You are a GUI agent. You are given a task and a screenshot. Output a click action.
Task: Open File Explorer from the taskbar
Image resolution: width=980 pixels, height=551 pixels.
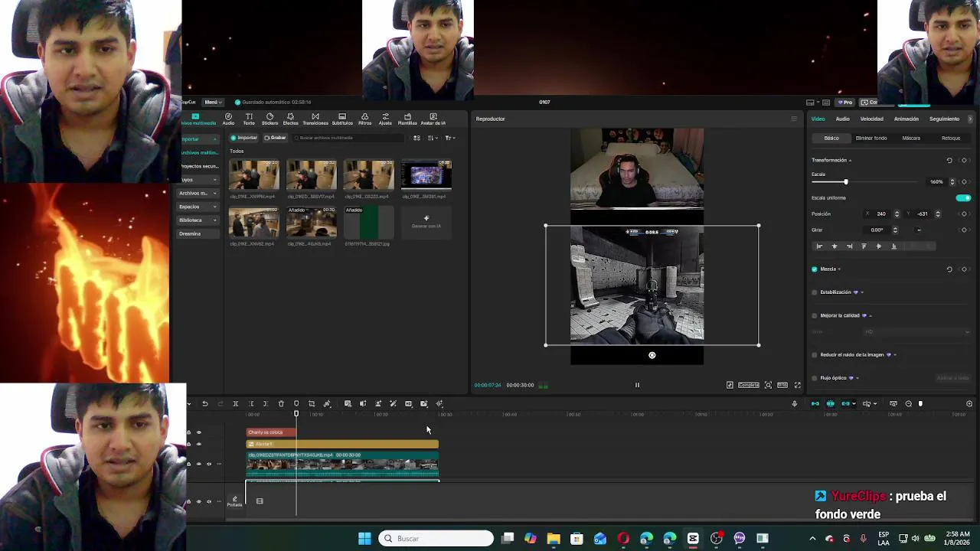point(554,539)
